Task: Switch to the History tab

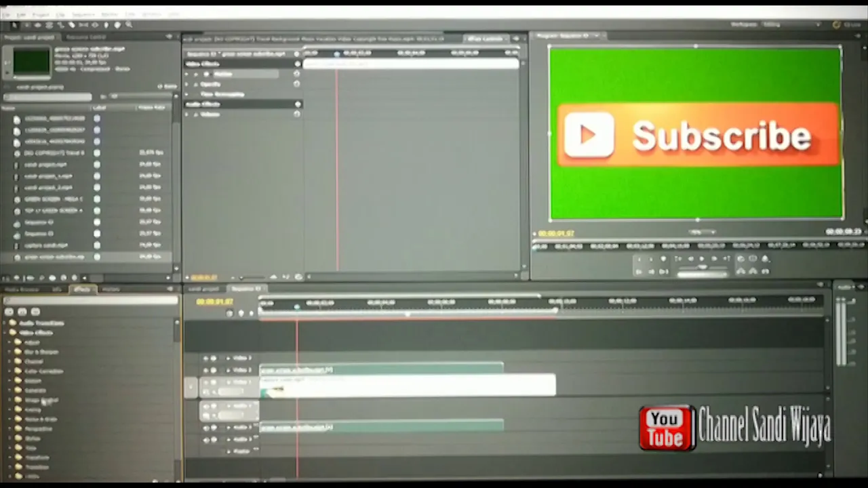Action: 111,289
